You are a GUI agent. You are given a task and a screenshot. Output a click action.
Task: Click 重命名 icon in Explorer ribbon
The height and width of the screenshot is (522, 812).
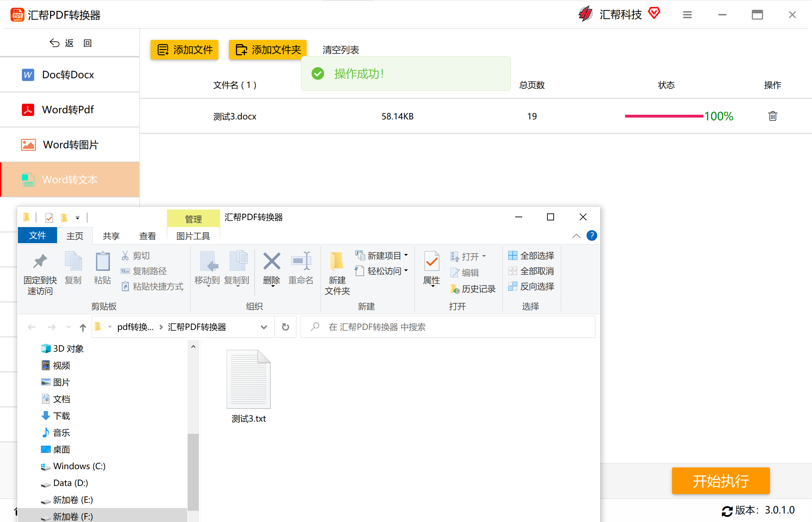(x=301, y=261)
